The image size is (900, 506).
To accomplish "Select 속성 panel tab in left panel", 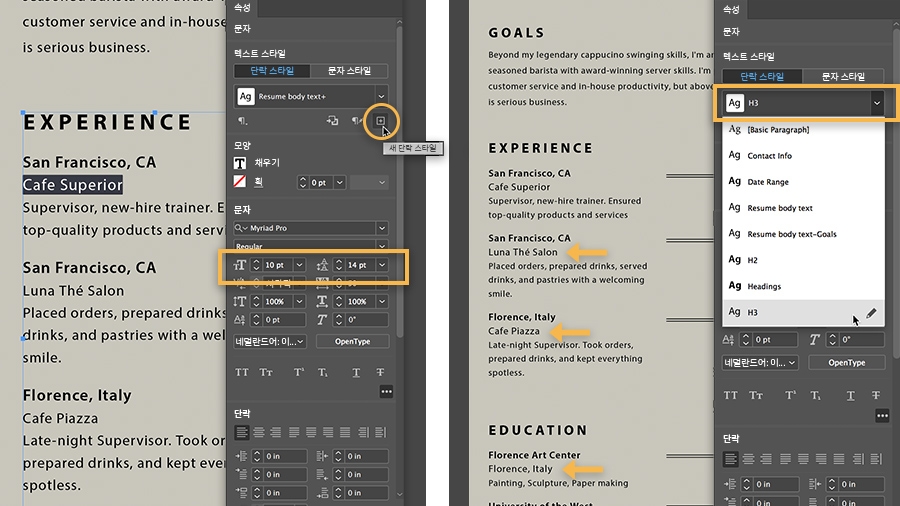I will (x=242, y=7).
